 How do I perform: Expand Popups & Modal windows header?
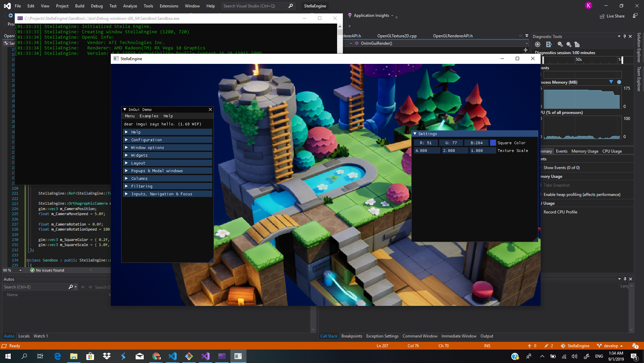(168, 171)
